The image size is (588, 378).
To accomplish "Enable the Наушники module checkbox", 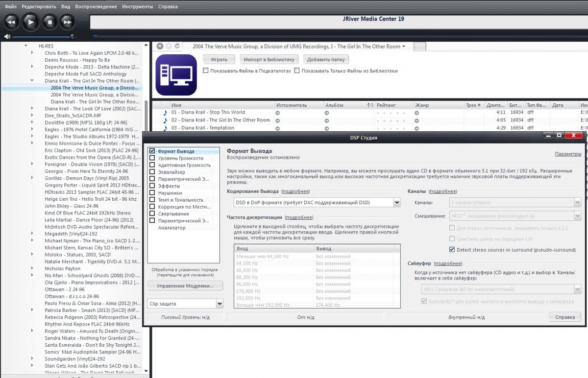I will pos(152,193).
